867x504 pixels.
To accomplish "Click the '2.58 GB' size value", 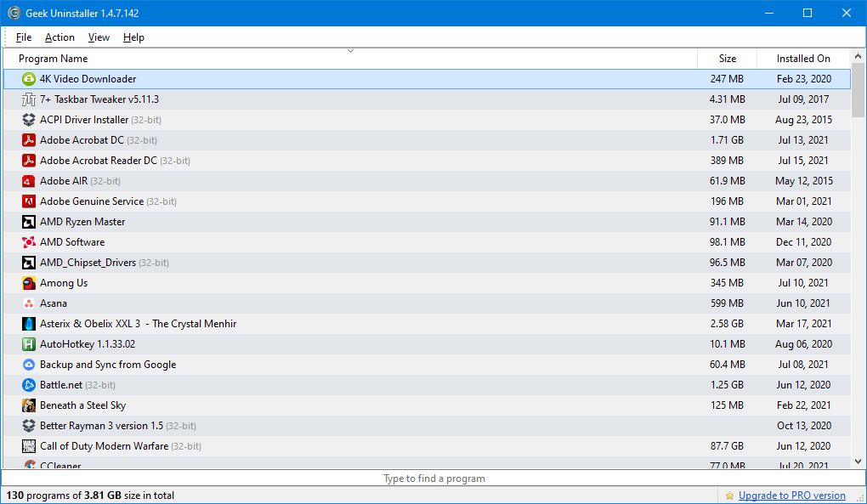I will 727,324.
